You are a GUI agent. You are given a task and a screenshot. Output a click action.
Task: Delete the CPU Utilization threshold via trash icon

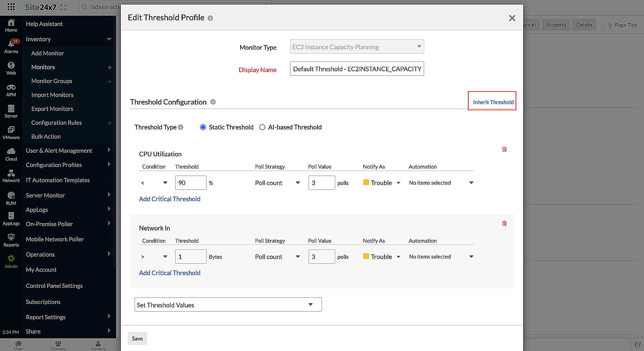pyautogui.click(x=504, y=149)
